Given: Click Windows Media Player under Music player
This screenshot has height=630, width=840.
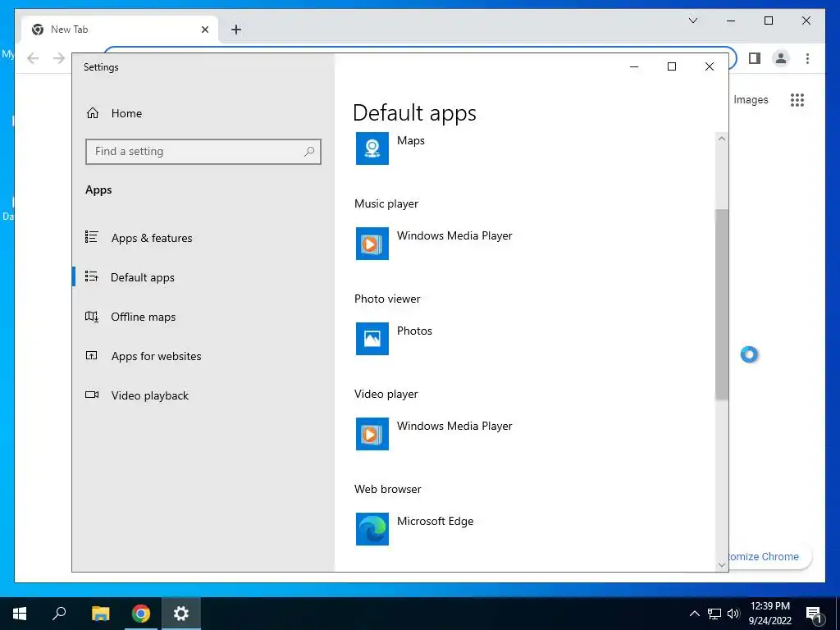Looking at the screenshot, I should coord(454,235).
